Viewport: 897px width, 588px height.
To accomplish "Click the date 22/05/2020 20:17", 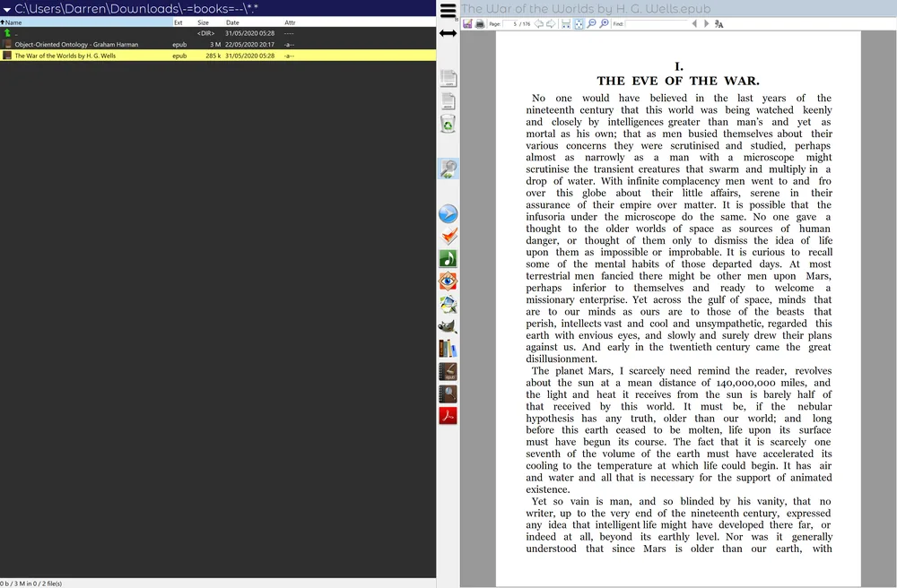I will point(250,44).
